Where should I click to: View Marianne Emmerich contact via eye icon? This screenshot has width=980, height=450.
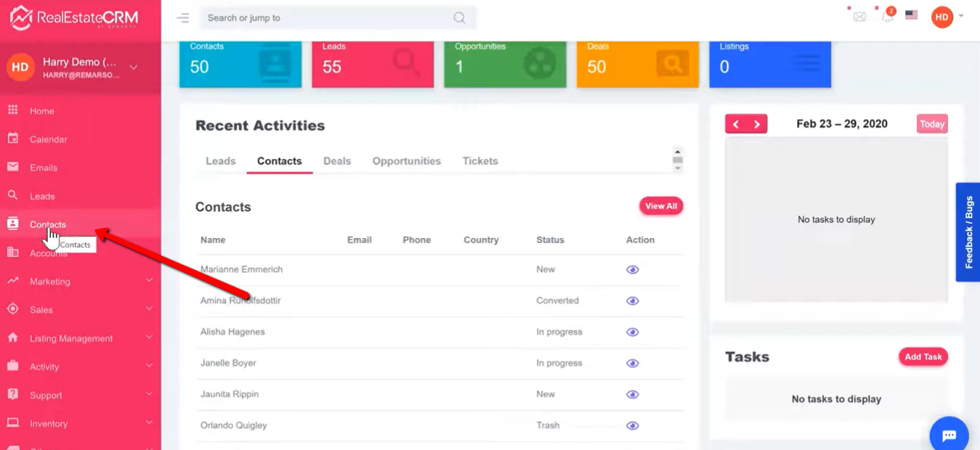tap(633, 270)
